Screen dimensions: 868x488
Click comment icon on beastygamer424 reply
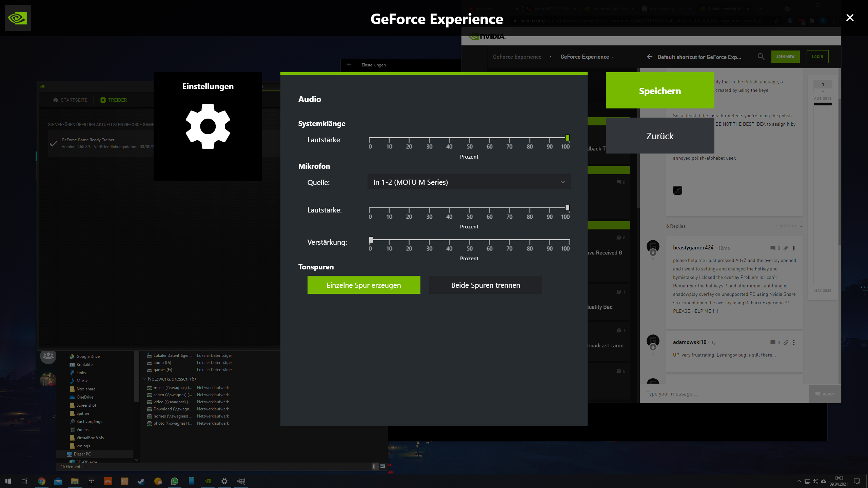[x=773, y=248]
